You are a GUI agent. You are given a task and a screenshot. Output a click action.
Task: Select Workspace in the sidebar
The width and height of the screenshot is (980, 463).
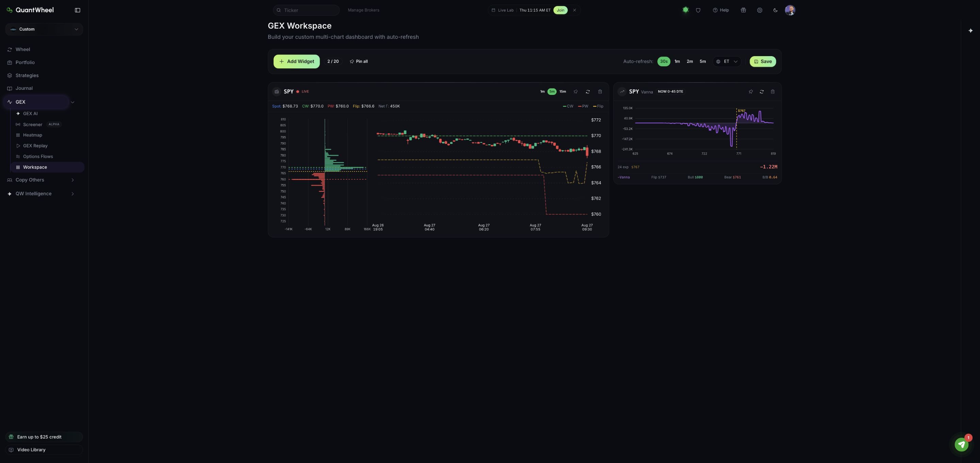point(48,167)
